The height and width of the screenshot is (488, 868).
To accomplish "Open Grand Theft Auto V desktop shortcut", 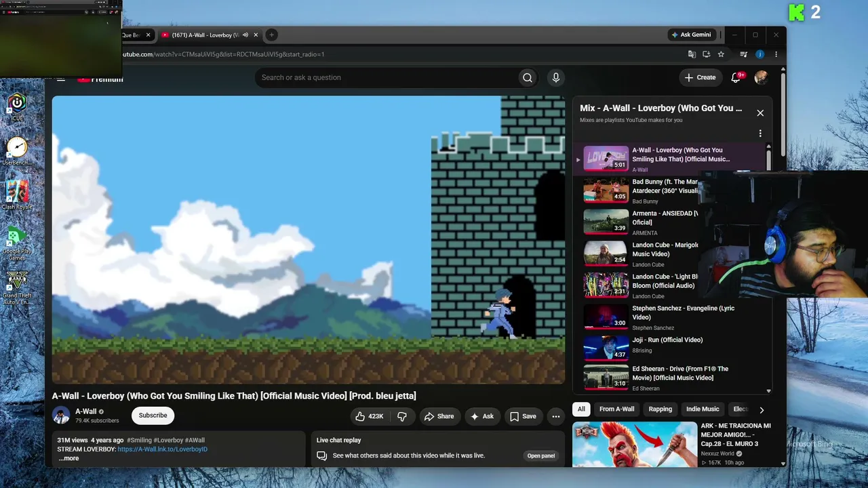I will [x=17, y=288].
